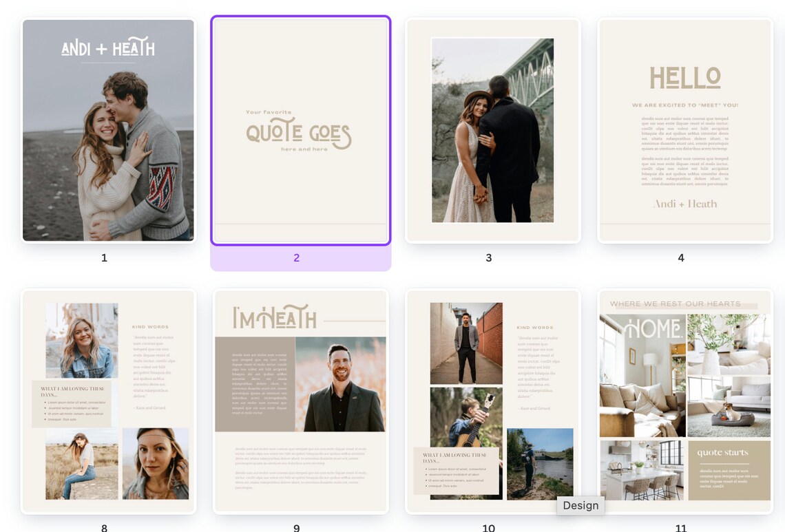Click the page number 1 label

[104, 257]
